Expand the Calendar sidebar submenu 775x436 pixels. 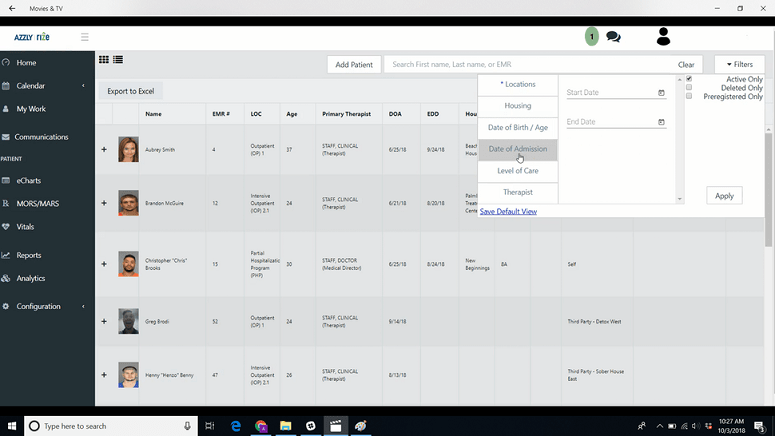click(x=83, y=86)
